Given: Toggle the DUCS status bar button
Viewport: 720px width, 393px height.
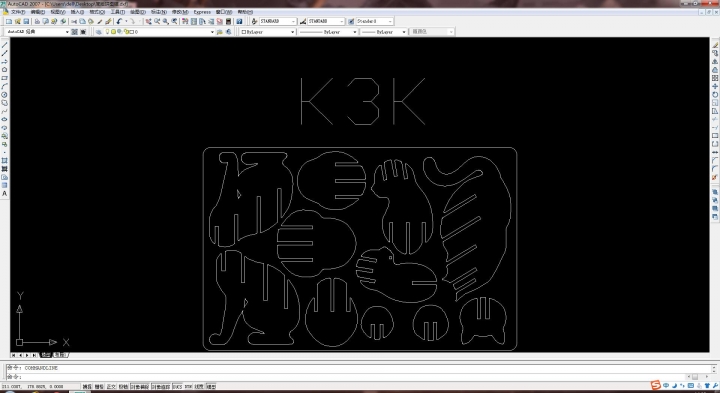Looking at the screenshot, I should (x=177, y=387).
